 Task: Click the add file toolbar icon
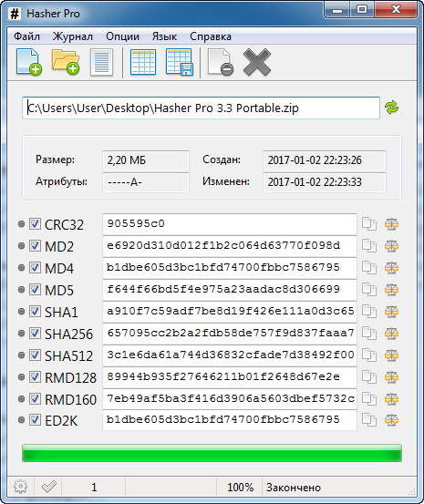29,62
